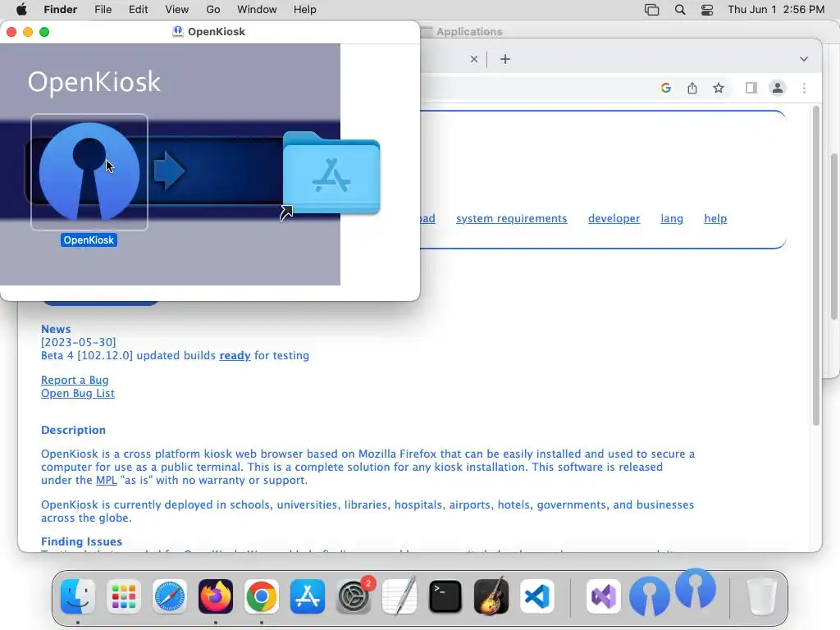Launch Terminal from the Dock
Viewport: 840px width, 630px height.
pos(445,596)
